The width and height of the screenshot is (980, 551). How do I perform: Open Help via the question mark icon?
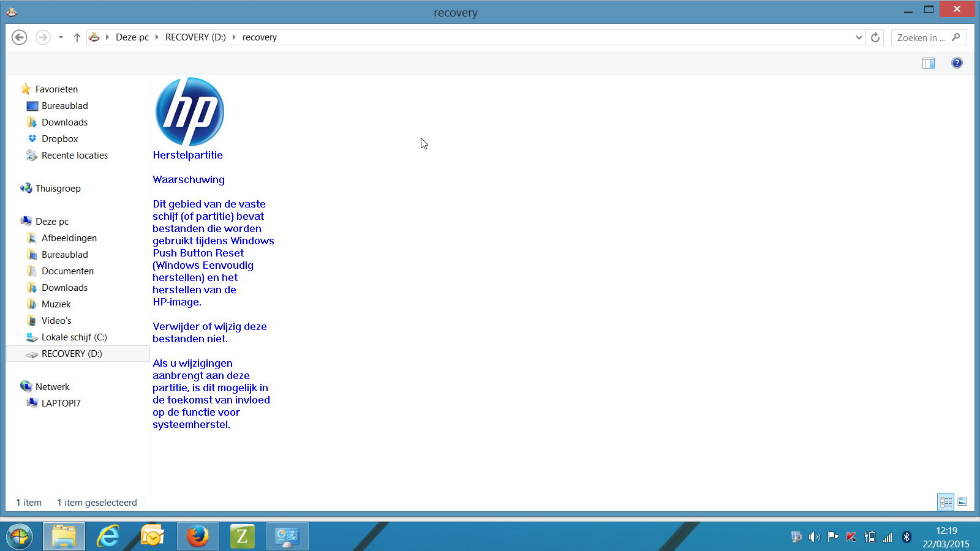click(x=957, y=63)
